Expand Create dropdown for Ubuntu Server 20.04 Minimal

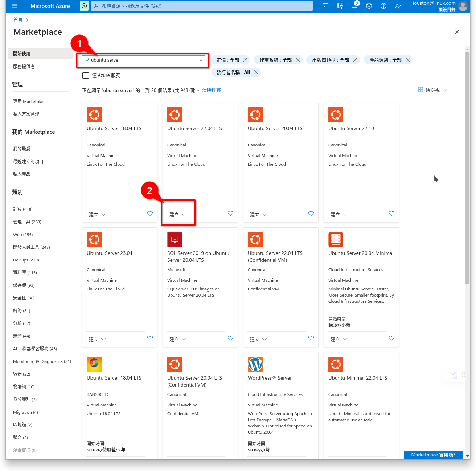tap(339, 339)
